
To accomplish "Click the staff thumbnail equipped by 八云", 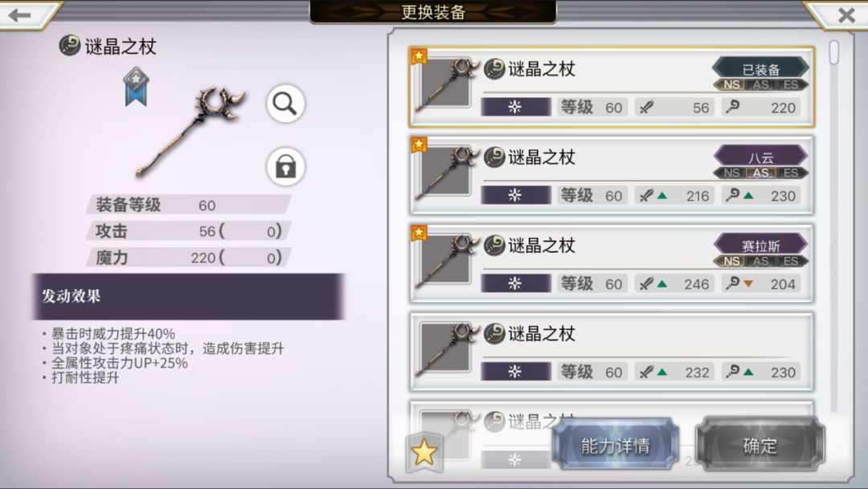I will coord(446,172).
